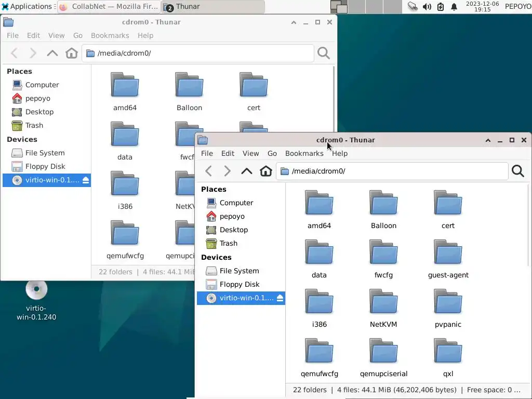The height and width of the screenshot is (399, 532).
Task: Open Computer in front window sidebar
Action: pyautogui.click(x=236, y=203)
